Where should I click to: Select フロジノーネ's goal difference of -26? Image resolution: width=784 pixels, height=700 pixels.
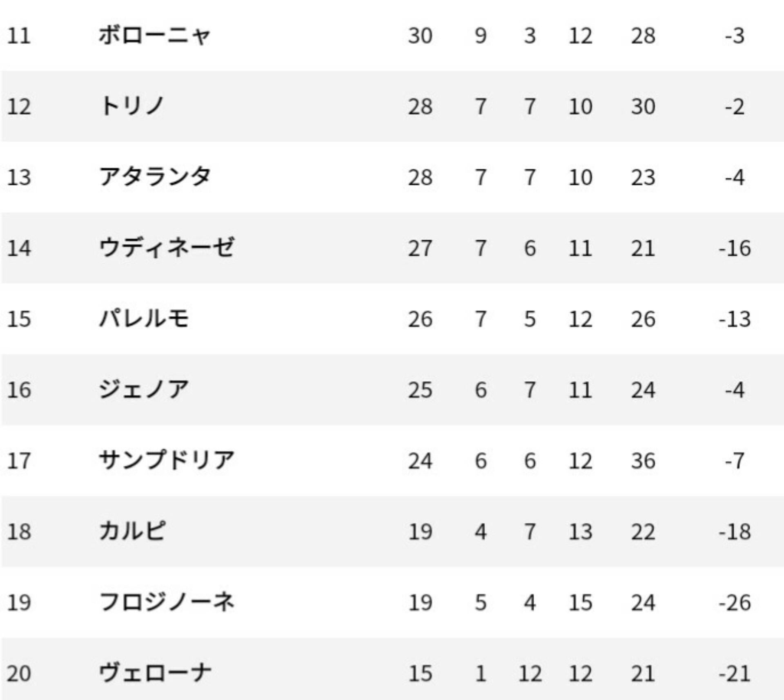click(x=735, y=602)
